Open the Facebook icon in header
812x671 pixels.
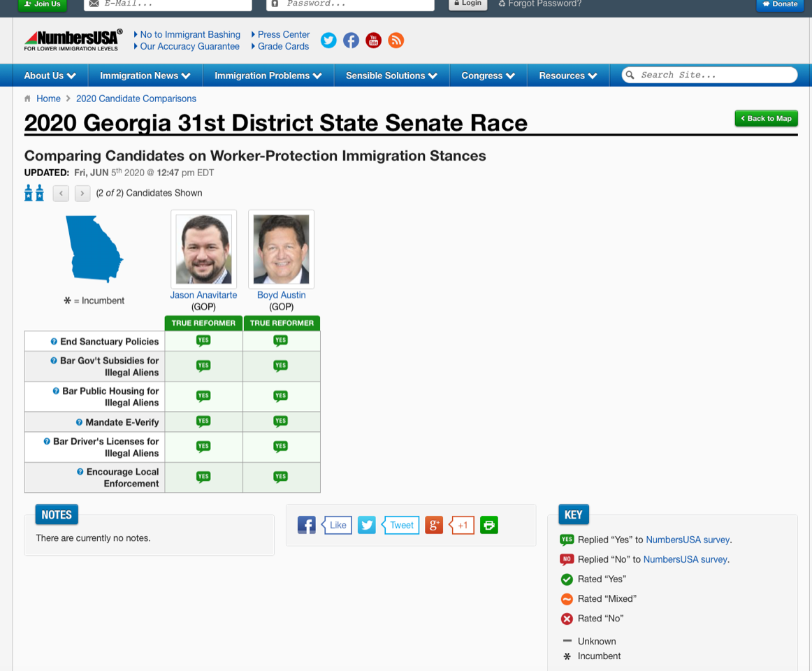pyautogui.click(x=351, y=41)
